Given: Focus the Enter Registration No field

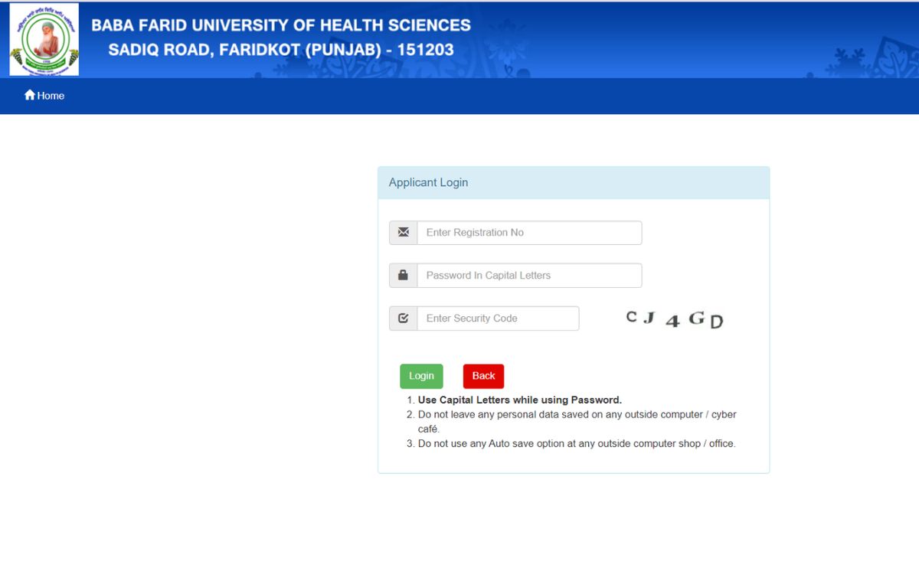Looking at the screenshot, I should pos(529,233).
